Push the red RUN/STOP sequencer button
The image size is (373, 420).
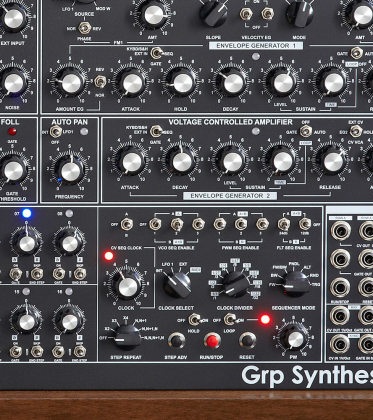click(212, 341)
